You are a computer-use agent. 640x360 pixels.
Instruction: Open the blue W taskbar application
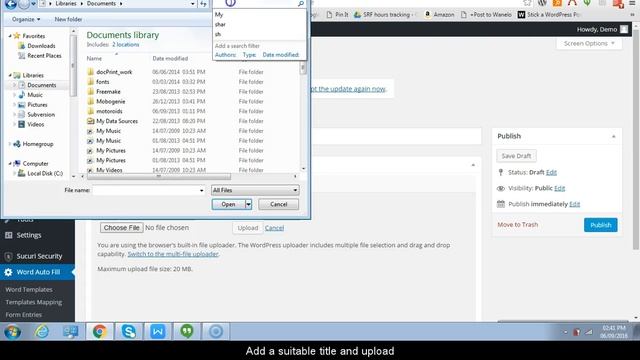[x=158, y=331]
